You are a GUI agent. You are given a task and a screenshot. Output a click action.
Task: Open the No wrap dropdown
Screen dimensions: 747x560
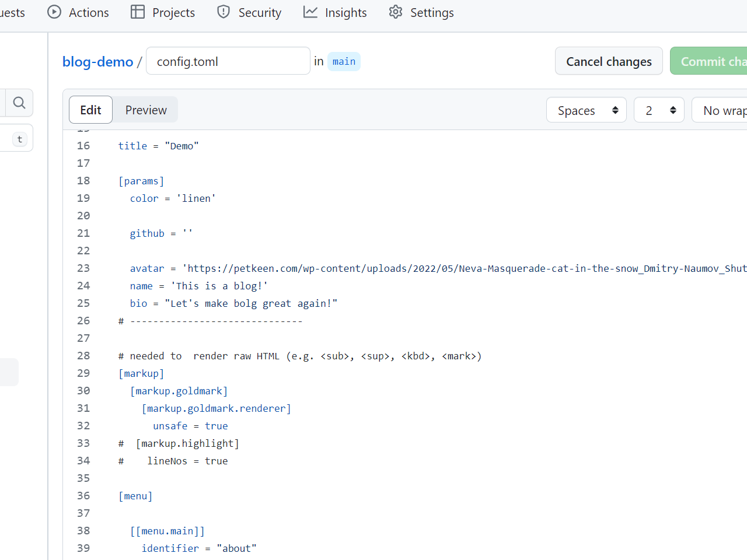[720, 110]
